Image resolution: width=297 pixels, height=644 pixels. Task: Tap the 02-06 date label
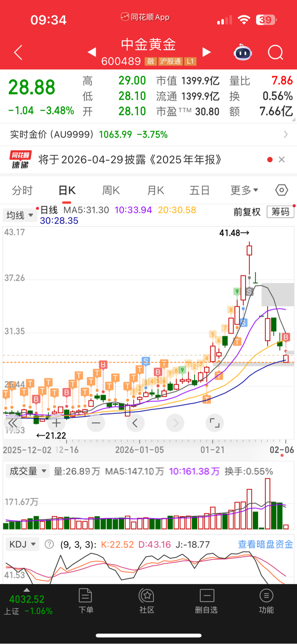click(x=282, y=450)
